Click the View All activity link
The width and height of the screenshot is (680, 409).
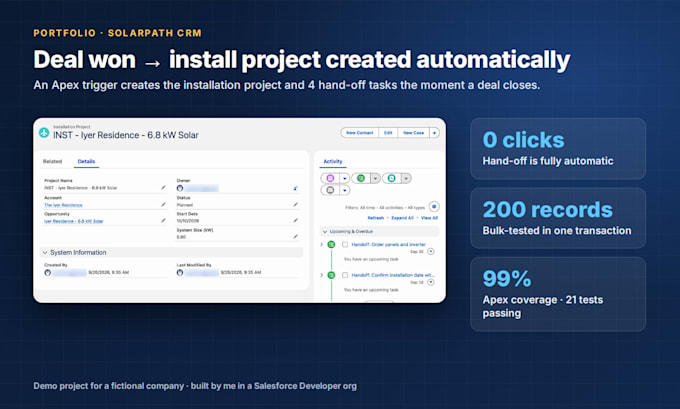tap(429, 218)
